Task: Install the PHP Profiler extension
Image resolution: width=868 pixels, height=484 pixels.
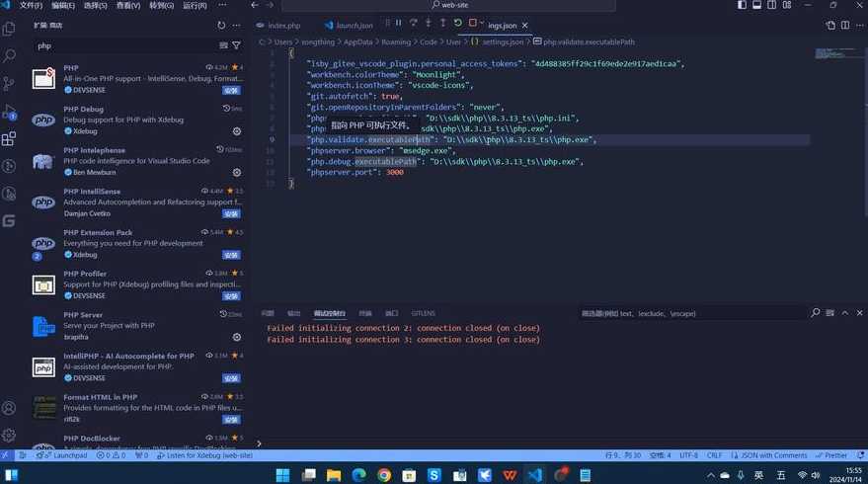Action: [x=231, y=296]
